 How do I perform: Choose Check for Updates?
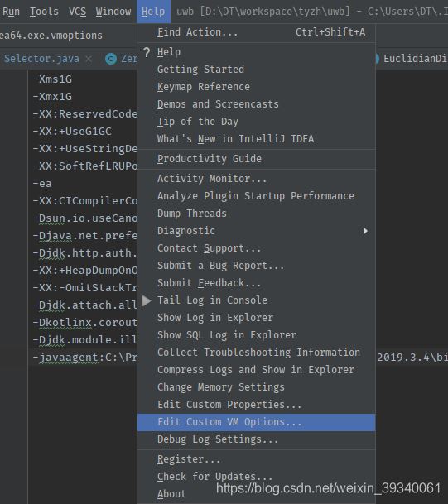pyautogui.click(x=257, y=477)
